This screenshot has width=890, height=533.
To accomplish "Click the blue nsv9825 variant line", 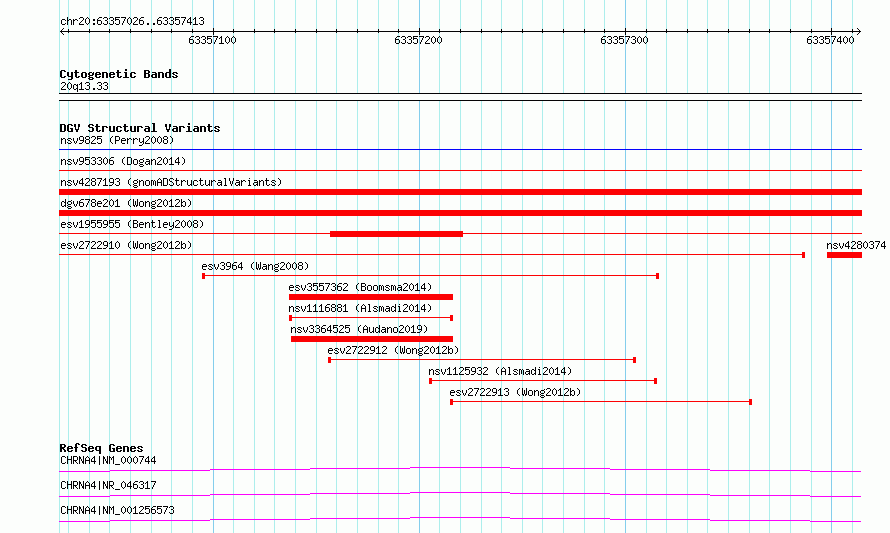I will coord(460,150).
